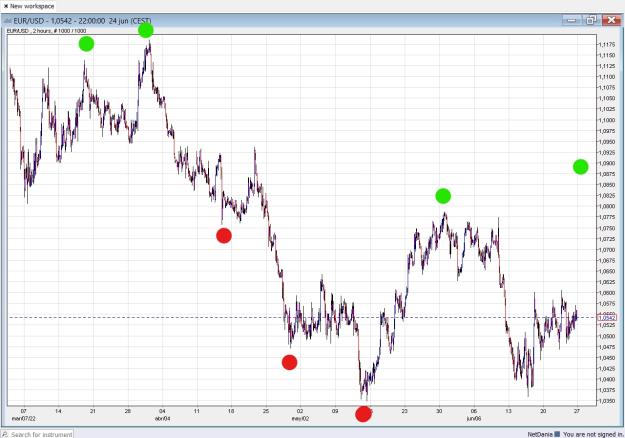
Task: Click the may/02 date label
Action: click(x=300, y=419)
